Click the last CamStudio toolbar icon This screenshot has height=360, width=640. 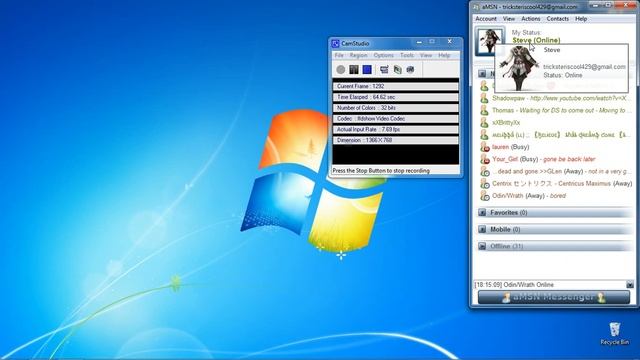pyautogui.click(x=410, y=70)
